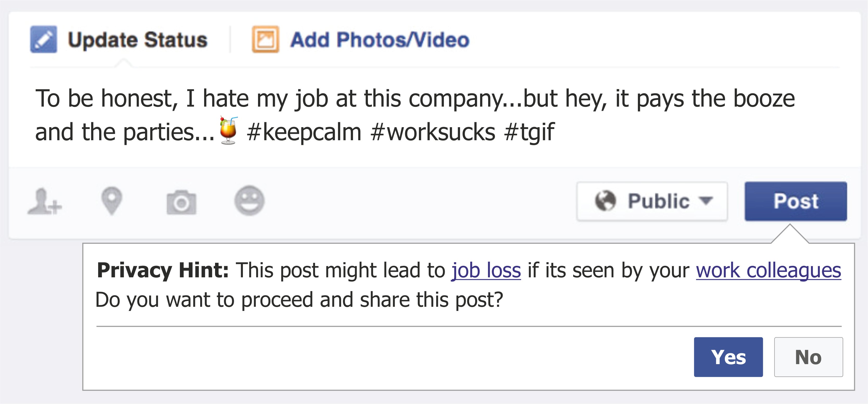
Task: Click the #worksucks hashtag
Action: [433, 132]
